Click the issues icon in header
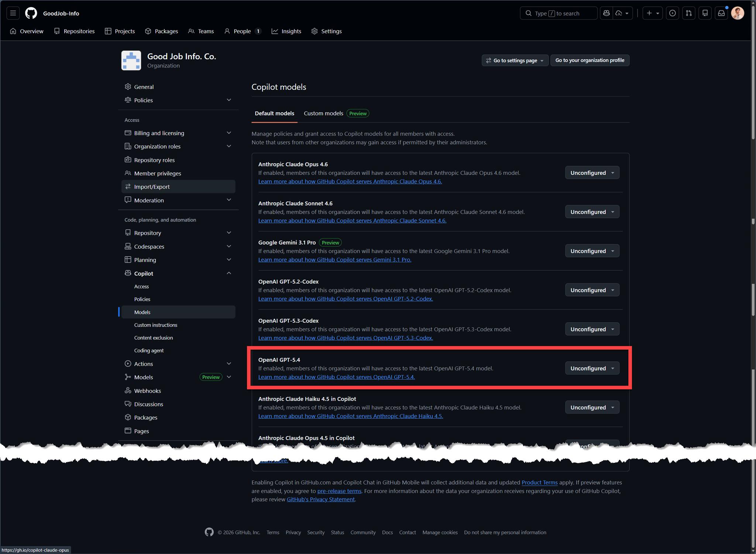Image resolution: width=756 pixels, height=554 pixels. 672,13
